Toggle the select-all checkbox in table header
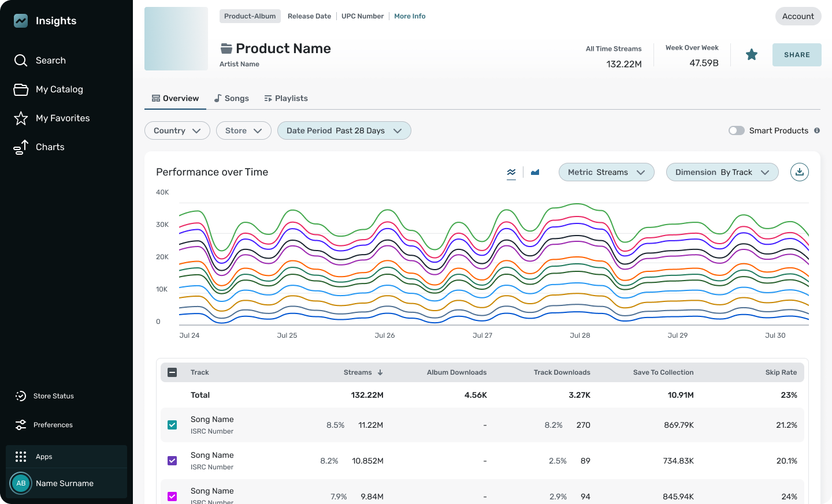Screen dimensions: 832x504 click(172, 372)
